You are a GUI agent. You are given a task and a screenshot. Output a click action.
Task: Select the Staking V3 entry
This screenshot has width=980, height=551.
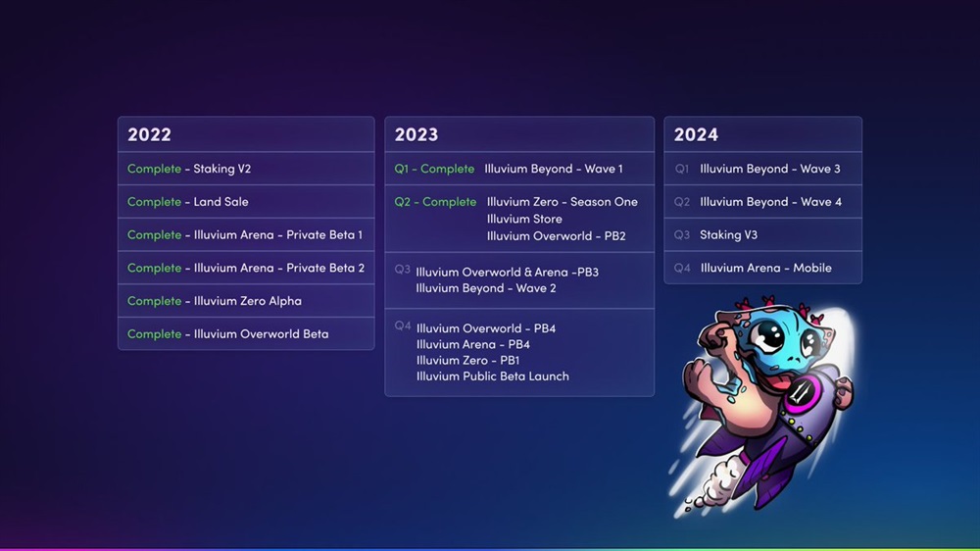point(762,235)
